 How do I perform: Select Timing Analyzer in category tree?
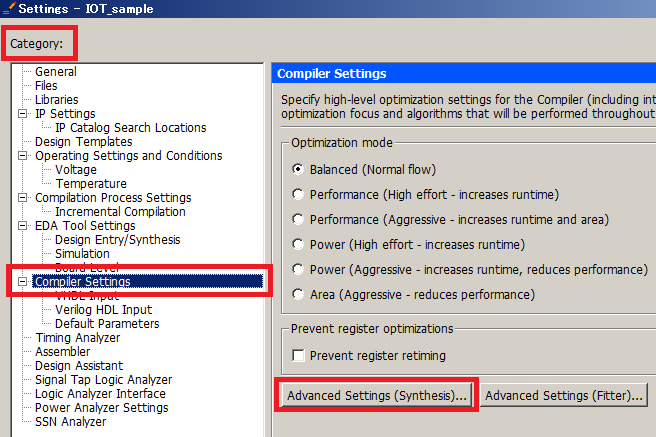(x=77, y=338)
